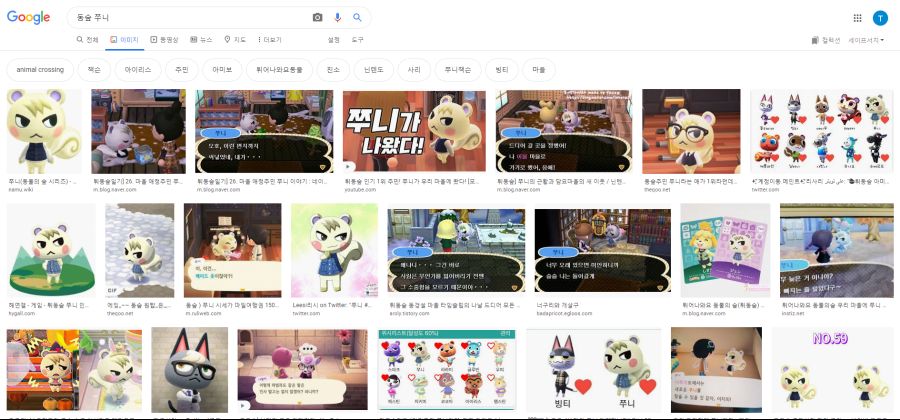Open the arsty.tistory.com source link
Image resolution: width=900 pixels, height=420 pixels.
[x=409, y=313]
